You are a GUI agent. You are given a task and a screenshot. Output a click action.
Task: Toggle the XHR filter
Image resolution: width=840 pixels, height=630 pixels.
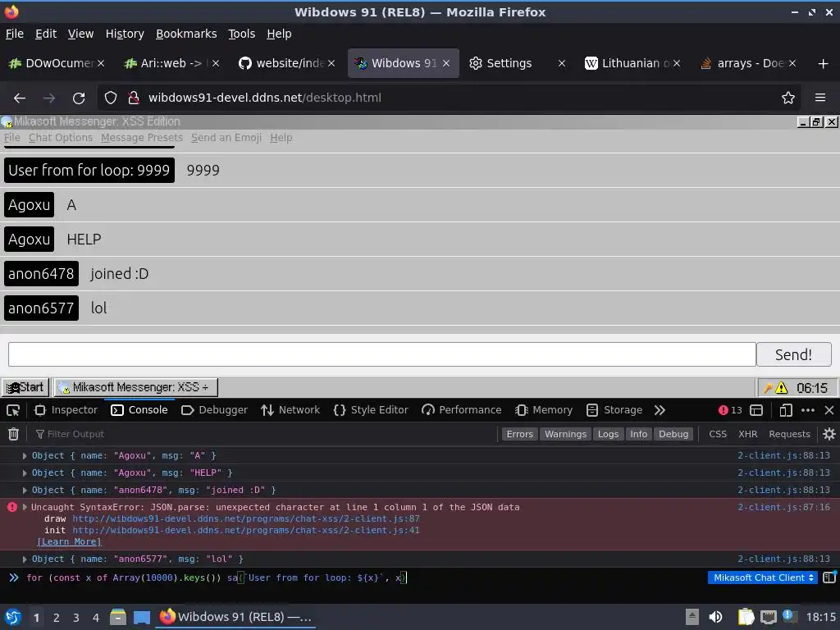[x=748, y=434]
